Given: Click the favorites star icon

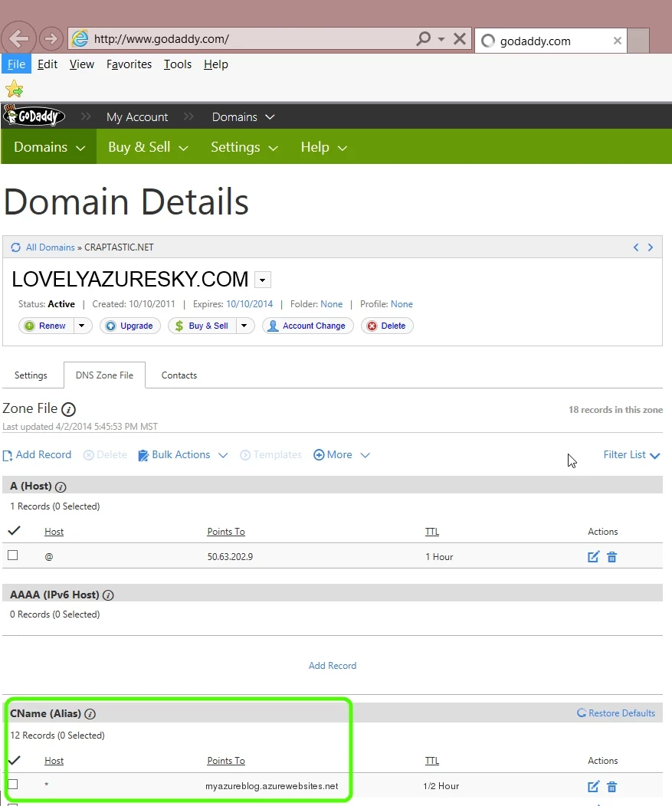Looking at the screenshot, I should 14,89.
